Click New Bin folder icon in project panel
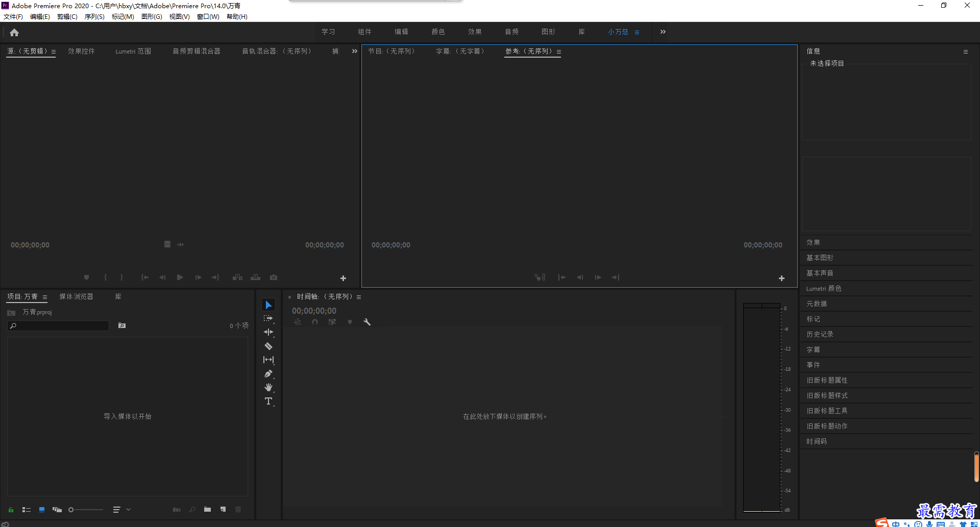This screenshot has width=980, height=527. click(x=207, y=509)
